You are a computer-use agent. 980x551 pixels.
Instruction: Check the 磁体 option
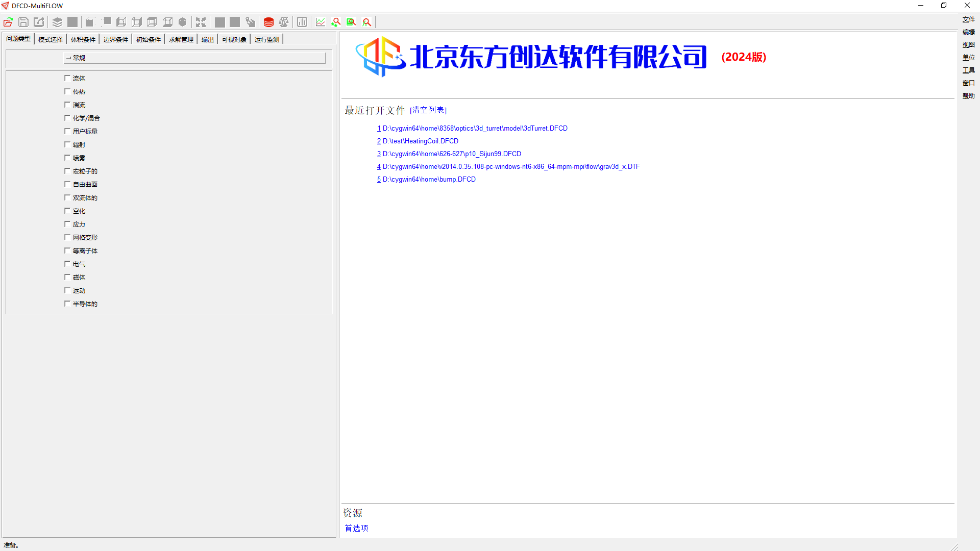click(x=67, y=277)
